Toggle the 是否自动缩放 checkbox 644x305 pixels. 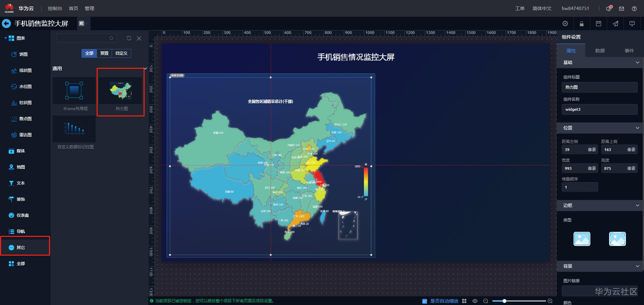coord(425,301)
